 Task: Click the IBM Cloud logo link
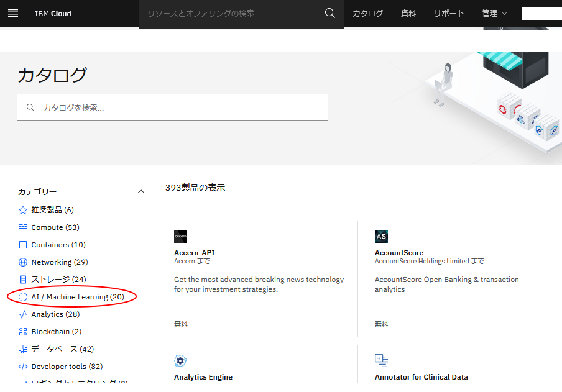(x=53, y=14)
